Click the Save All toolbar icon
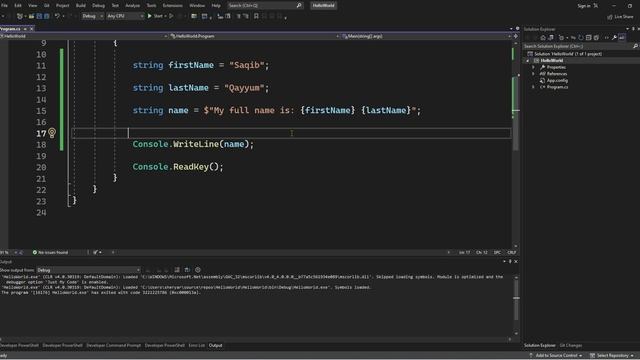Screen dimensions: 640x360 pyautogui.click(x=47, y=16)
